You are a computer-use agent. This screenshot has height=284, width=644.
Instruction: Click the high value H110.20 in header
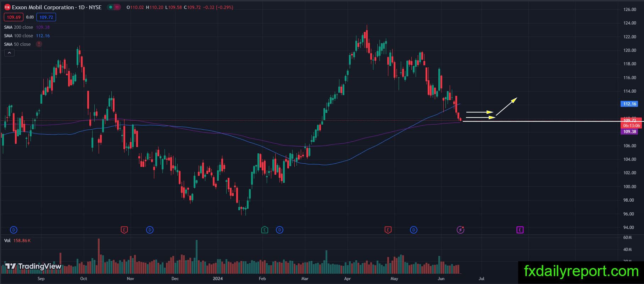(155, 7)
